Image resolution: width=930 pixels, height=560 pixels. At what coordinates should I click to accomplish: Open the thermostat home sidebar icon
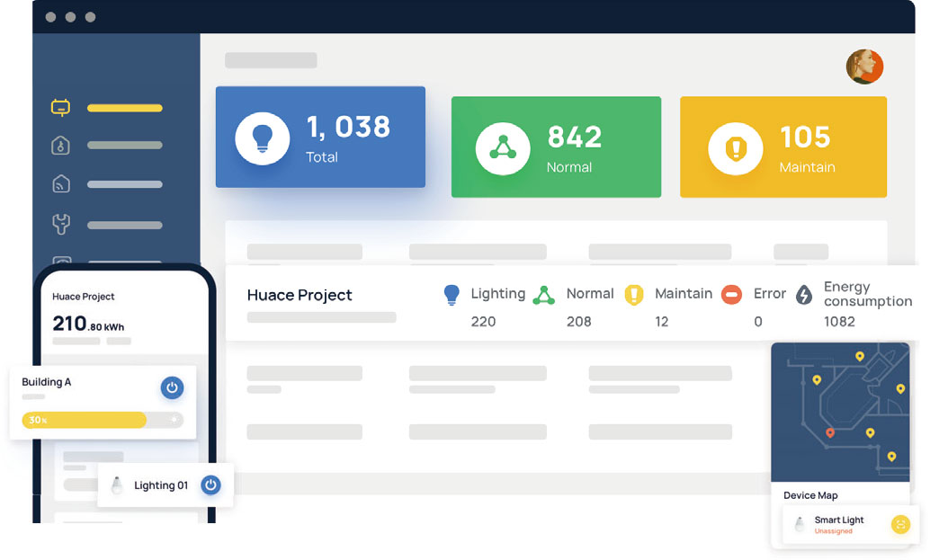[60, 146]
